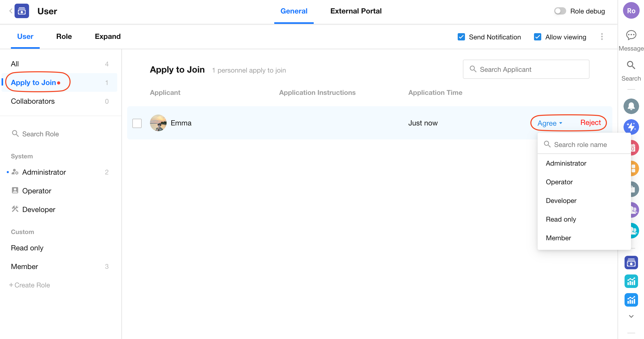The width and height of the screenshot is (644, 339).
Task: Open the three-dot more options menu
Action: coord(602,37)
